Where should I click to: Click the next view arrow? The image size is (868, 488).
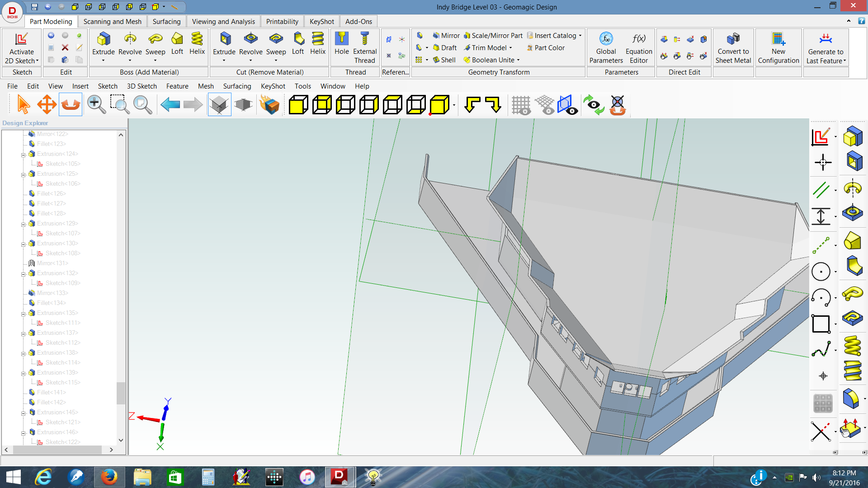tap(193, 105)
